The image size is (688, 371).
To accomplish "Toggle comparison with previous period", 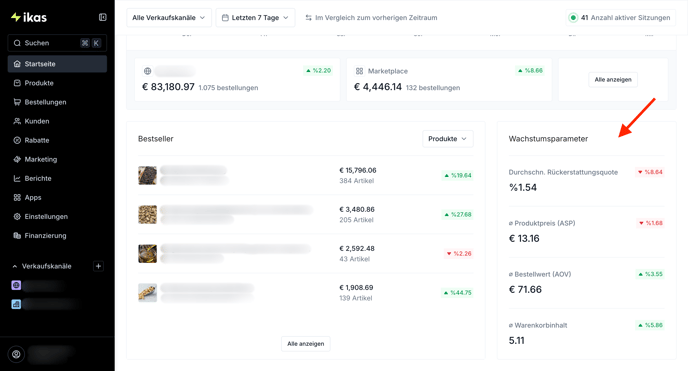I will [x=371, y=18].
